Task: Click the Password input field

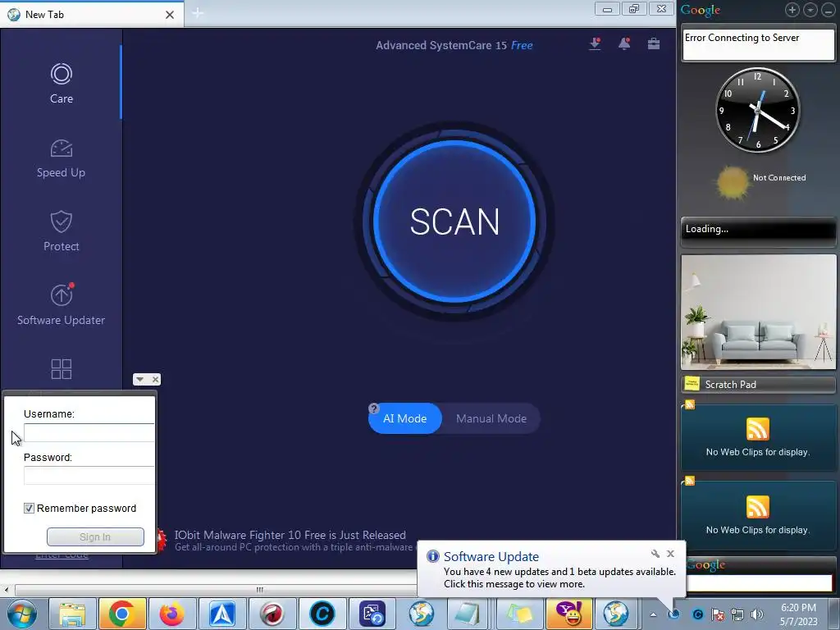Action: tap(89, 476)
